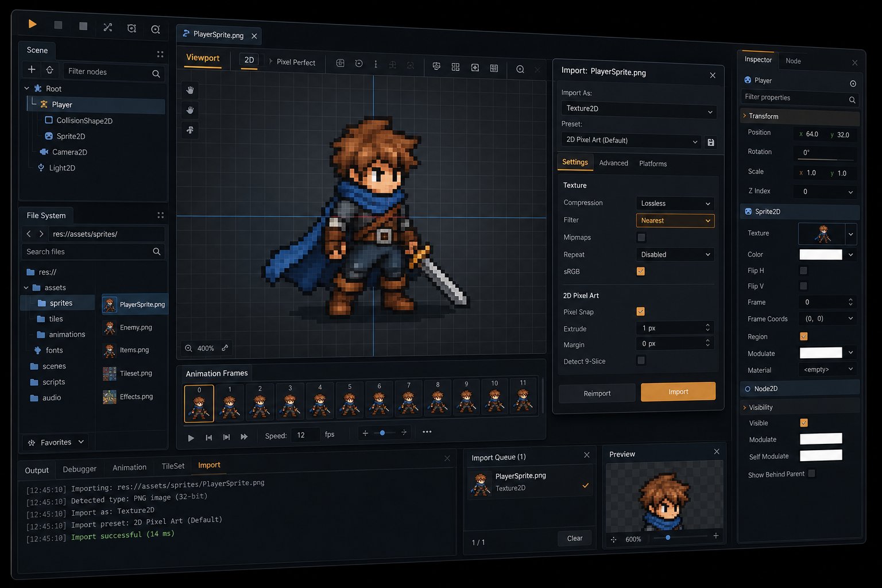Screen dimensions: 882x588
Task: Collapse the assets folder
Action: point(26,288)
